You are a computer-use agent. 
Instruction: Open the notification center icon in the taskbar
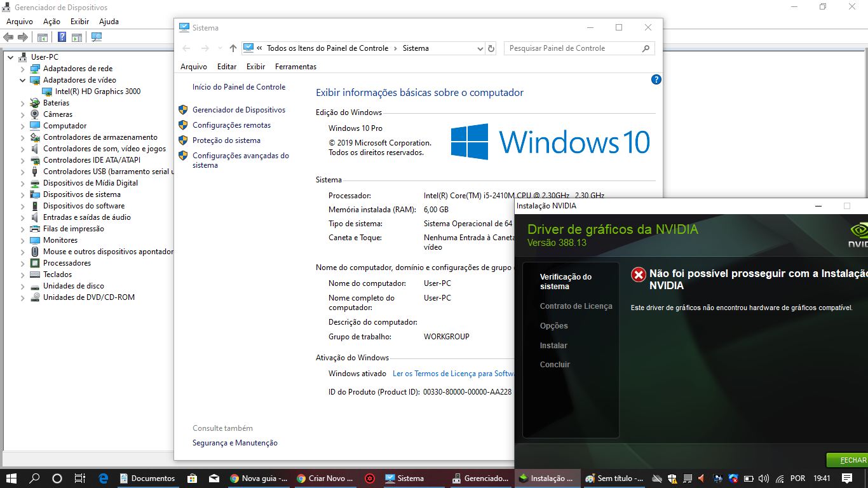[x=847, y=478]
